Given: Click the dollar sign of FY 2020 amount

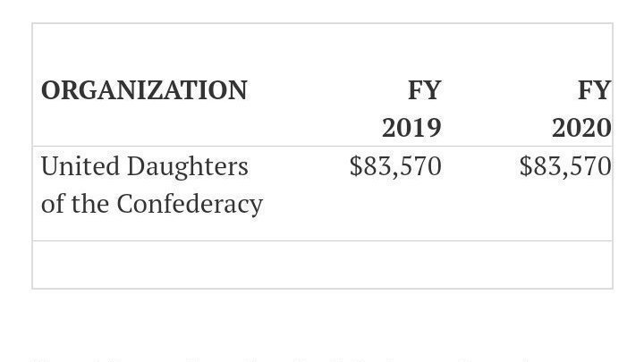Looking at the screenshot, I should 526,166.
